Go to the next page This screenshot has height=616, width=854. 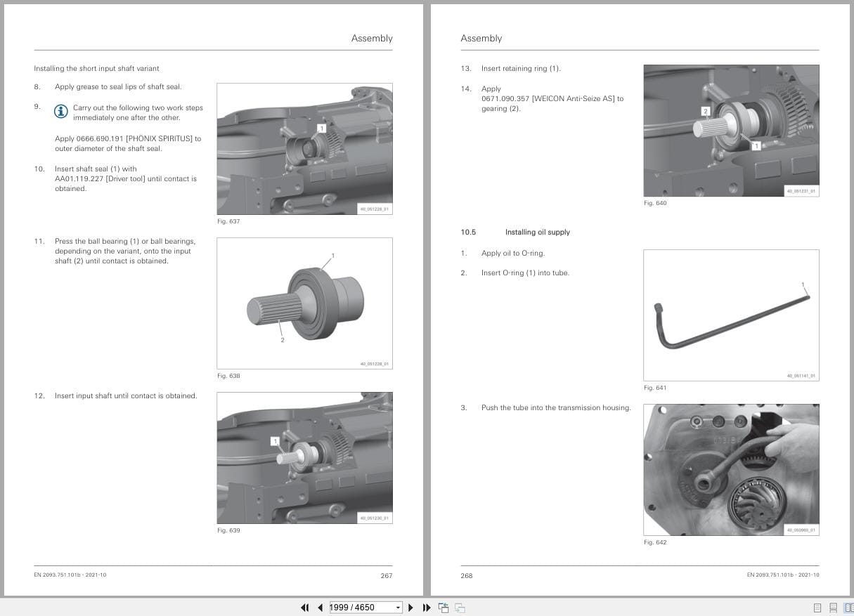tap(411, 608)
